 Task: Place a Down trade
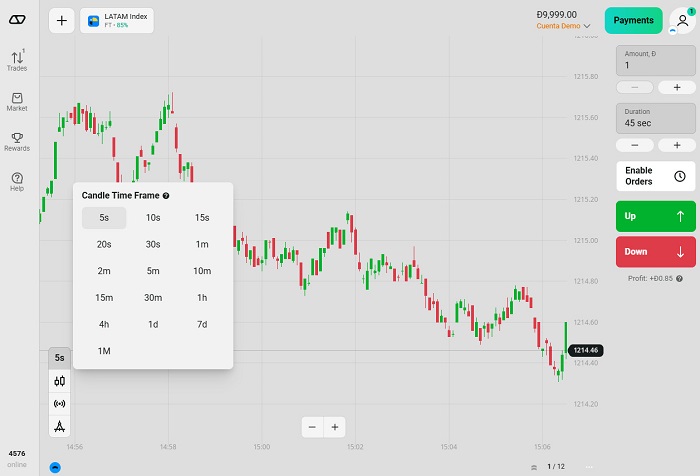point(656,252)
